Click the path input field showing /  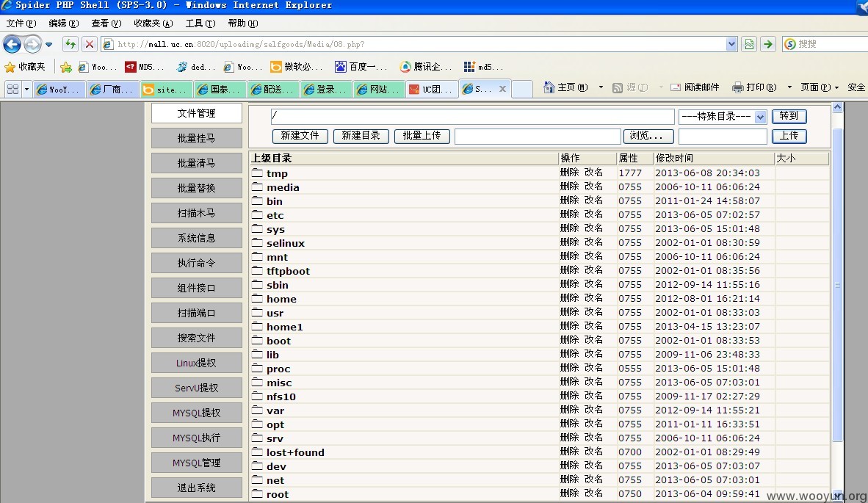[x=472, y=117]
